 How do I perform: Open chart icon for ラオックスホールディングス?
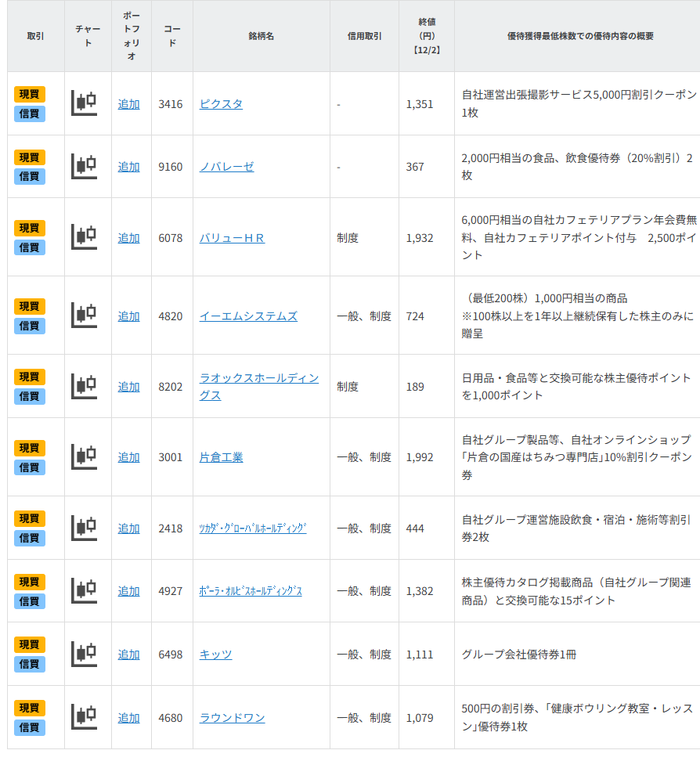[x=85, y=386]
